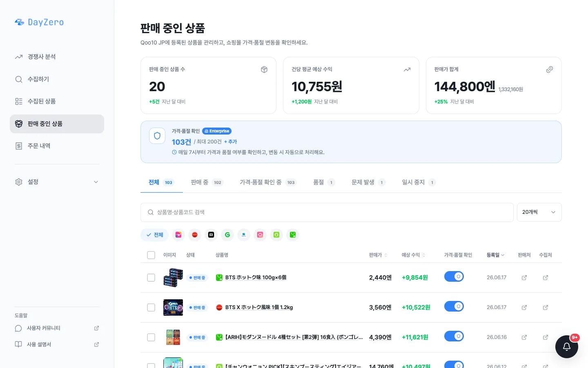The height and width of the screenshot is (368, 588).
Task: Click the +9,854원 profit value
Action: coord(414,278)
